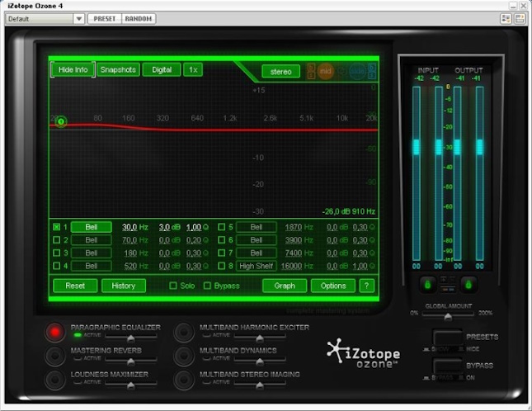Click the Paragraphic Equalizer red power button
Screen dimensions: 532x411
54,332
